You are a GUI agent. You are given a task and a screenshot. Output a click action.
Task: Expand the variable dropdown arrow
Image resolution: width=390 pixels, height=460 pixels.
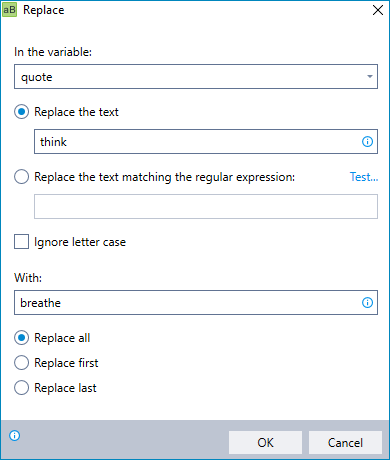(x=369, y=77)
